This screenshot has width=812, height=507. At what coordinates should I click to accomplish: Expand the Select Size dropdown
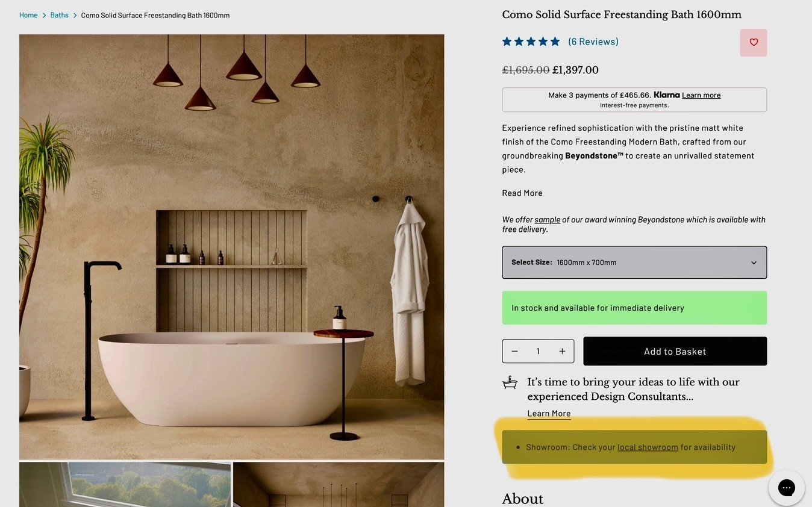634,263
